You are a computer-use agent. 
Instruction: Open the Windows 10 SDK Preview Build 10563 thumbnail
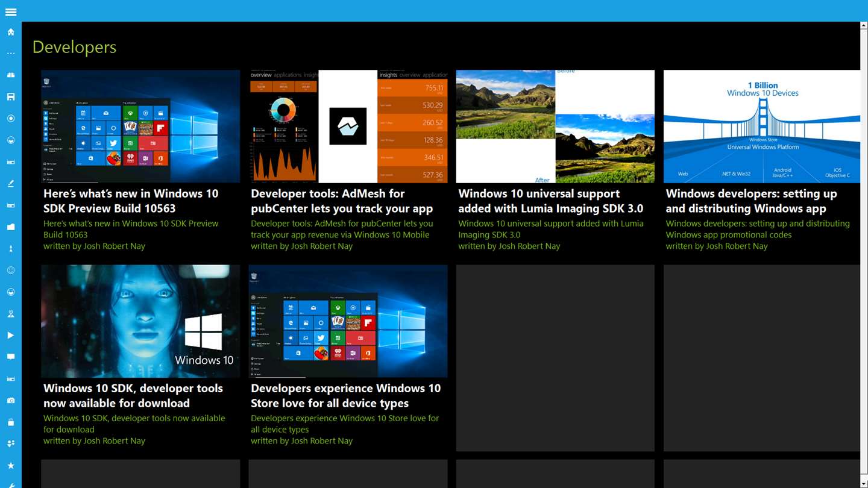pos(140,127)
